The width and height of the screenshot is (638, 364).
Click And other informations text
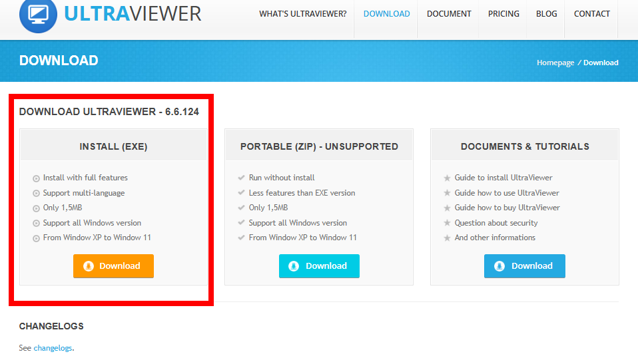[x=495, y=238]
